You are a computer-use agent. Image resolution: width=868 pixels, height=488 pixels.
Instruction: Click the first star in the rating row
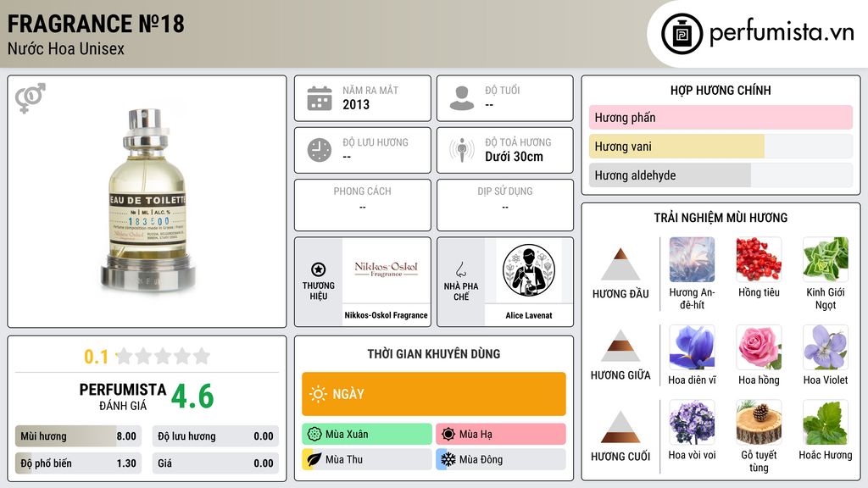click(125, 356)
